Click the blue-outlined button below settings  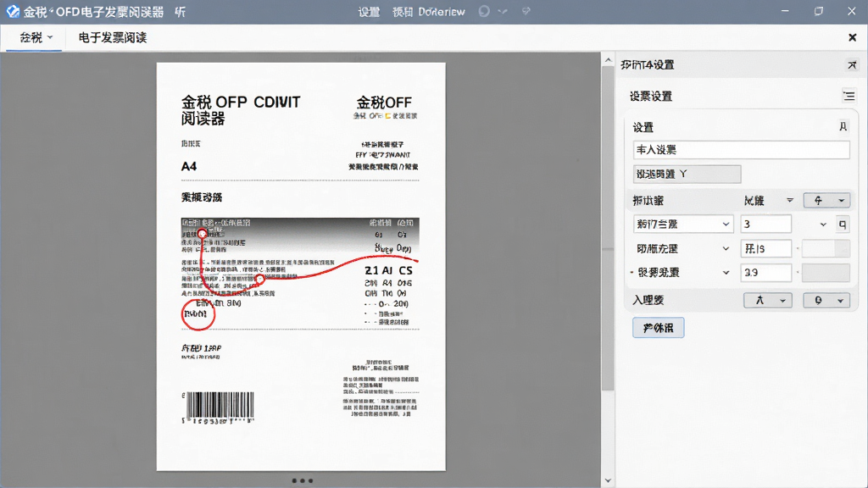click(x=658, y=328)
